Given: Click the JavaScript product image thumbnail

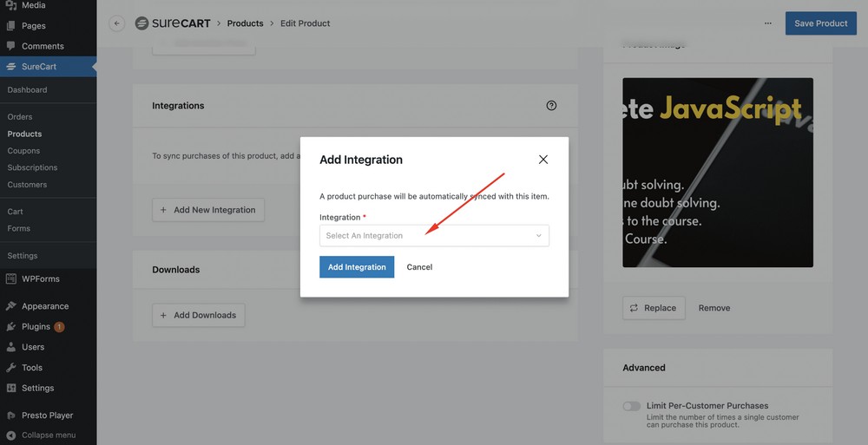Looking at the screenshot, I should (x=718, y=172).
